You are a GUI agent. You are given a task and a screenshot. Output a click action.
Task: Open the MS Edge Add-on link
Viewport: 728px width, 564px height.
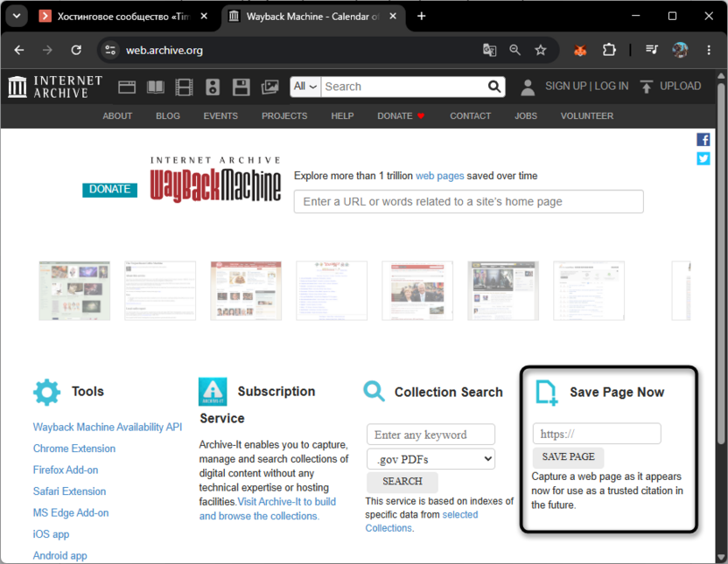(x=71, y=513)
